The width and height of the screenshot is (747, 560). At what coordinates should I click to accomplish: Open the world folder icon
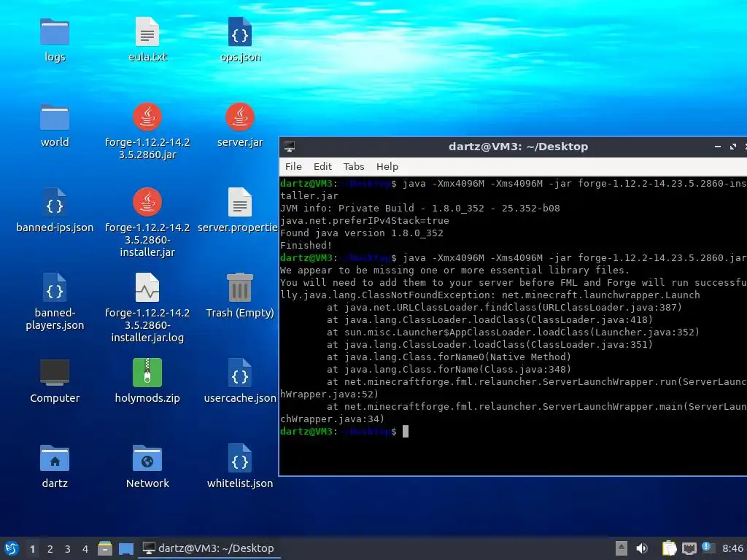coord(54,117)
